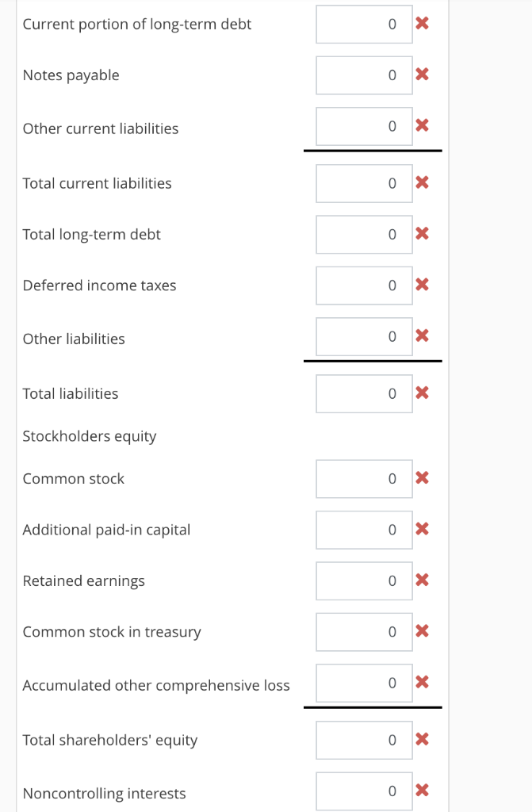Select the Retained earnings input box
The width and height of the screenshot is (532, 812).
point(364,580)
